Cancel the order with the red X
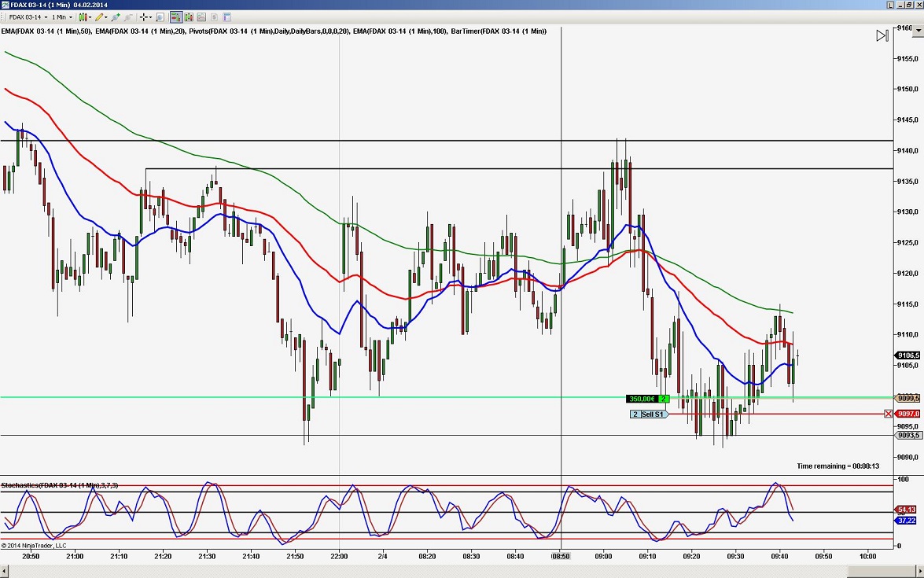This screenshot has height=578, width=924. (889, 413)
